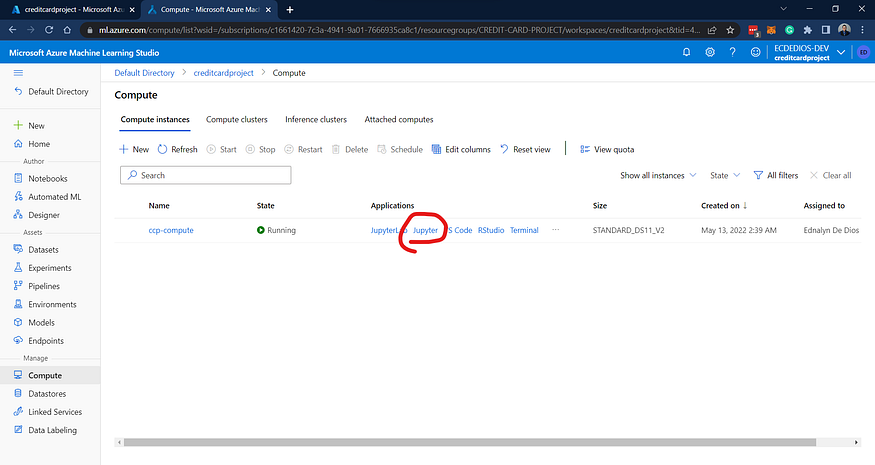Open Jupyter link for ccp-compute
This screenshot has width=875, height=465.
point(425,230)
